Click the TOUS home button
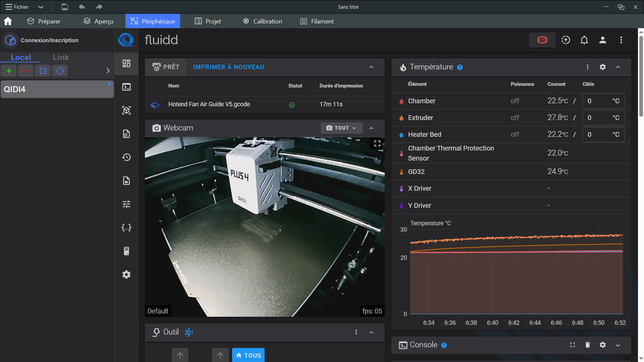 point(248,355)
